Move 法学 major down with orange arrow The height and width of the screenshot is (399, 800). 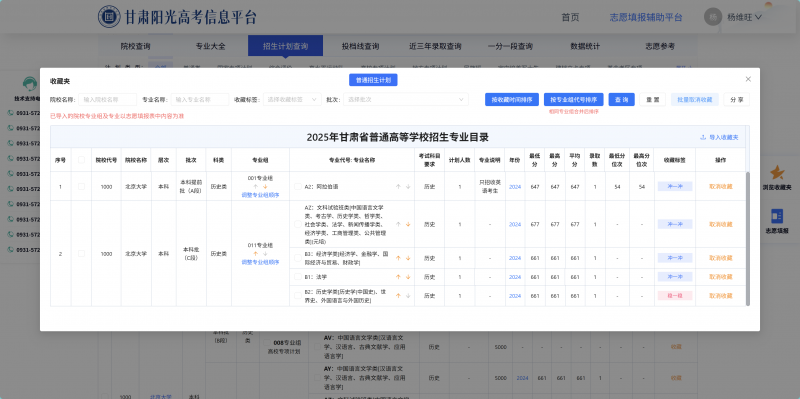tap(408, 277)
